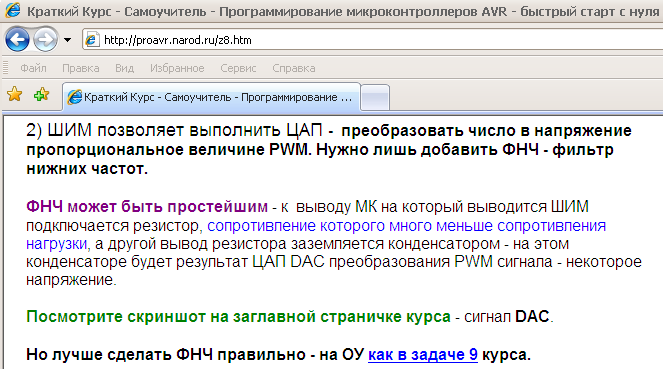The width and height of the screenshot is (663, 369).
Task: Click the blue text сопротивление которого много меньше
Action: point(350,226)
